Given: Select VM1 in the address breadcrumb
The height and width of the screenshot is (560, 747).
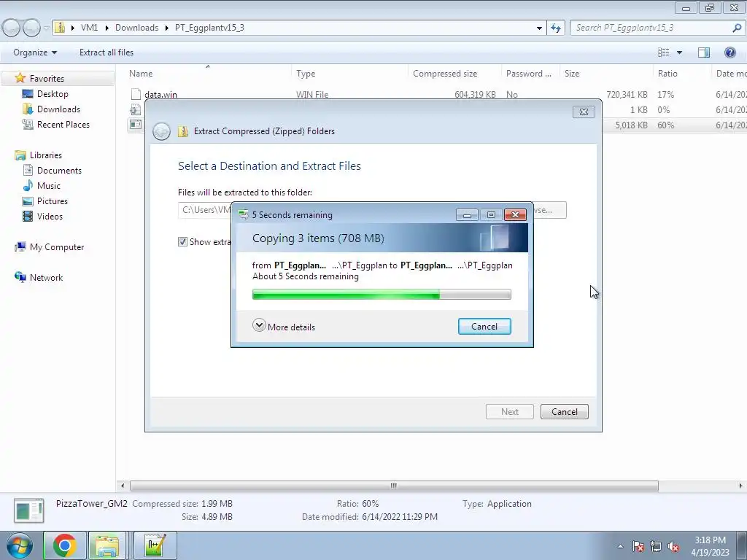Looking at the screenshot, I should 89,28.
